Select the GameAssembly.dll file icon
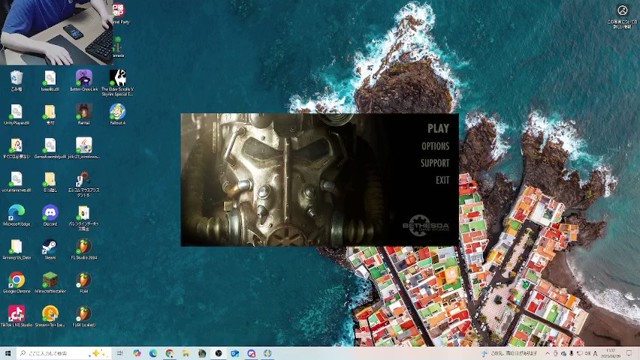This screenshot has width=640, height=360. pyautogui.click(x=50, y=148)
